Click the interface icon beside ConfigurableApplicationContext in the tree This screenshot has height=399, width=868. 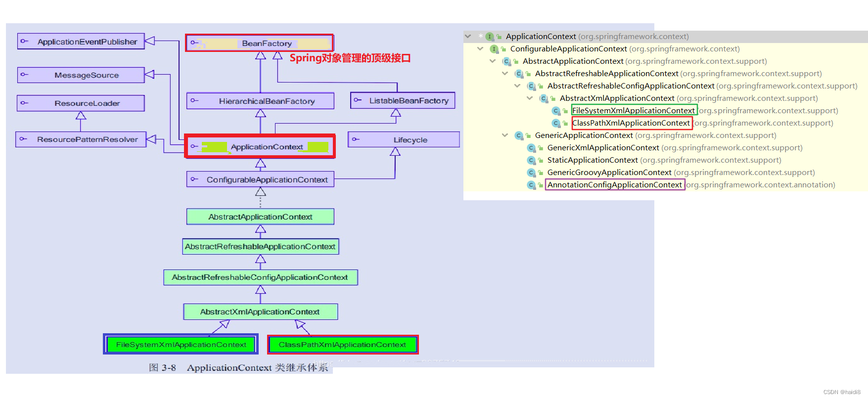click(494, 49)
